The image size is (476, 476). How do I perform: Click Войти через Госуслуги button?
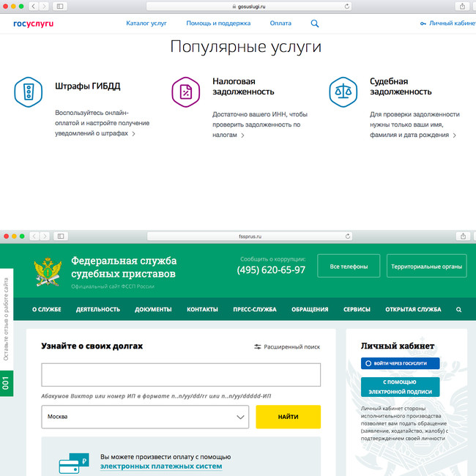pyautogui.click(x=400, y=363)
